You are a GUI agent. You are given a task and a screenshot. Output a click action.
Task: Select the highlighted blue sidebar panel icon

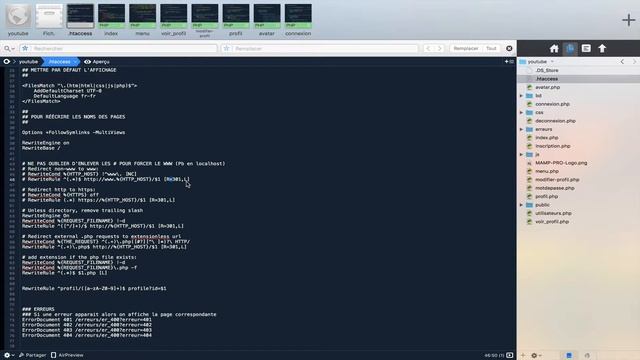click(x=570, y=49)
